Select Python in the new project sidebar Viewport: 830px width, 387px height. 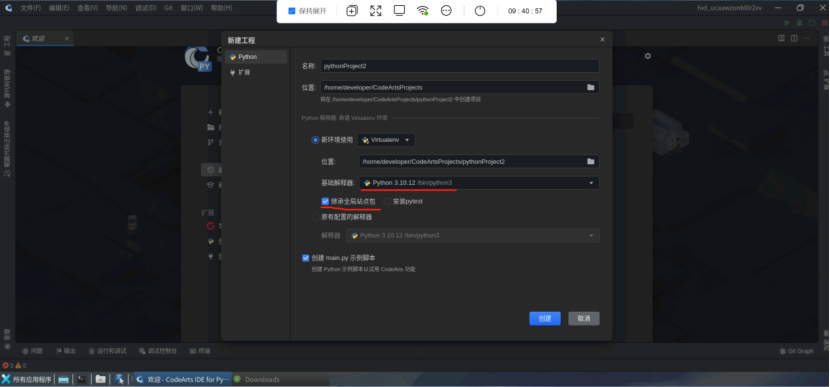click(256, 57)
